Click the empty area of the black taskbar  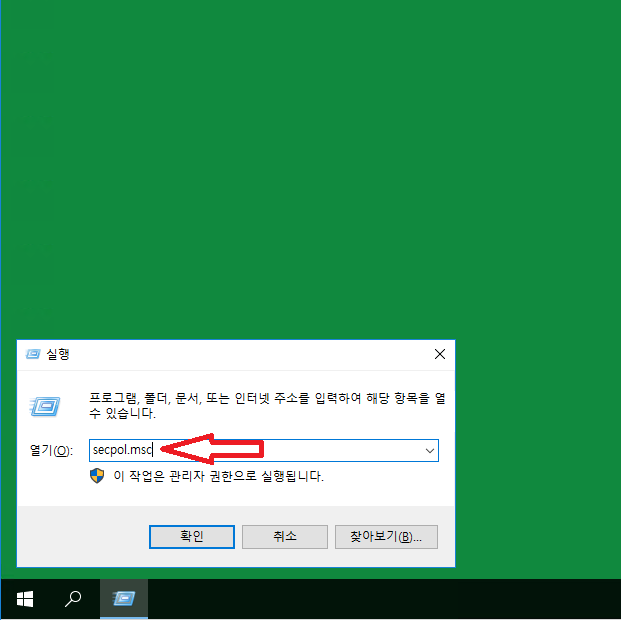[x=400, y=599]
